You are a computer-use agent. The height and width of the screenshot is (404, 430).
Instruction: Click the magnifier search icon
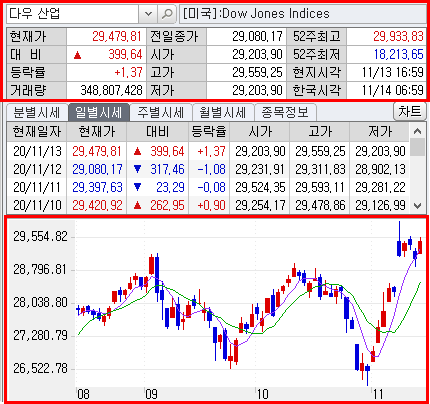[167, 14]
